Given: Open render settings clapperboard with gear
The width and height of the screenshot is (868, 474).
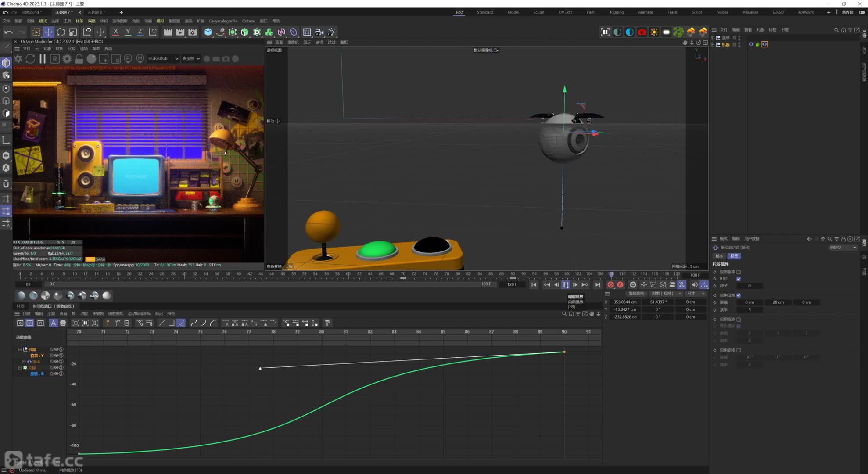Looking at the screenshot, I should (192, 32).
